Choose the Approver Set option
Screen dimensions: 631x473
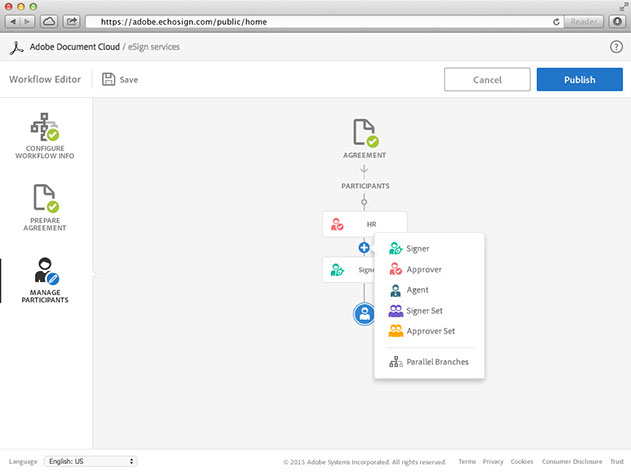429,331
